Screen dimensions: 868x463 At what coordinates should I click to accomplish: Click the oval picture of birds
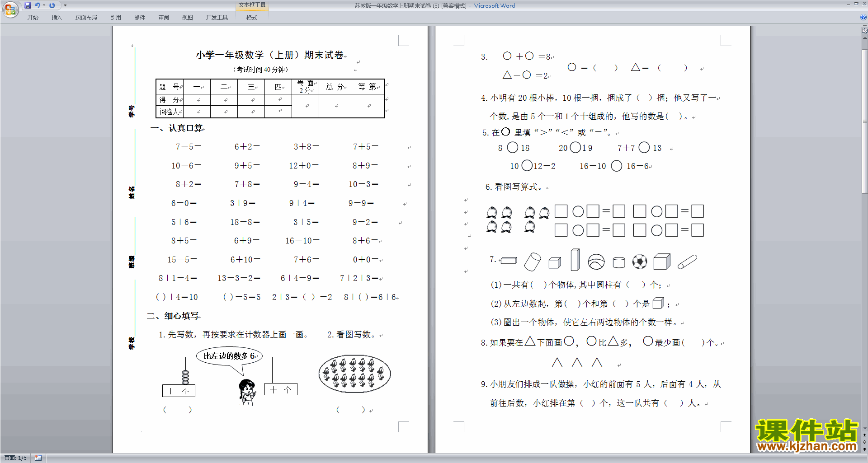click(x=355, y=374)
